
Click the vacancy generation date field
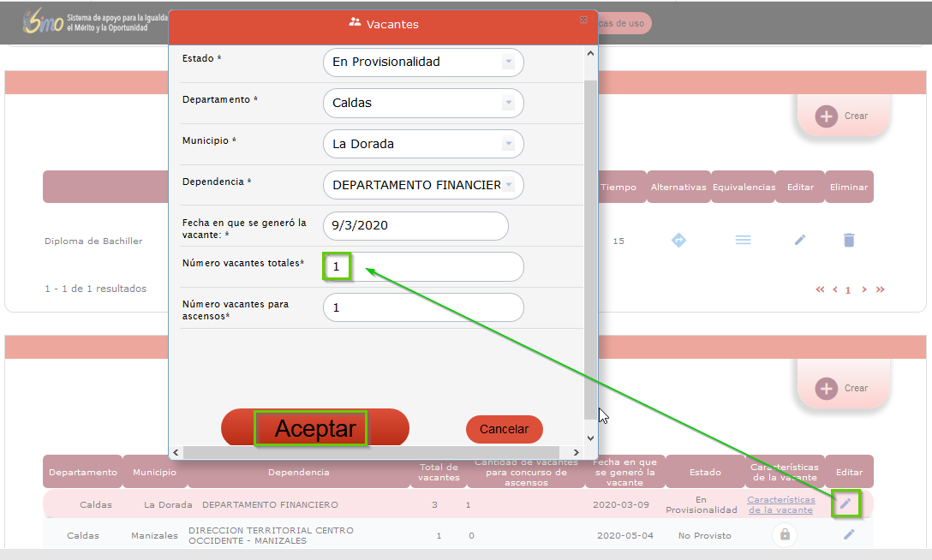coord(415,226)
